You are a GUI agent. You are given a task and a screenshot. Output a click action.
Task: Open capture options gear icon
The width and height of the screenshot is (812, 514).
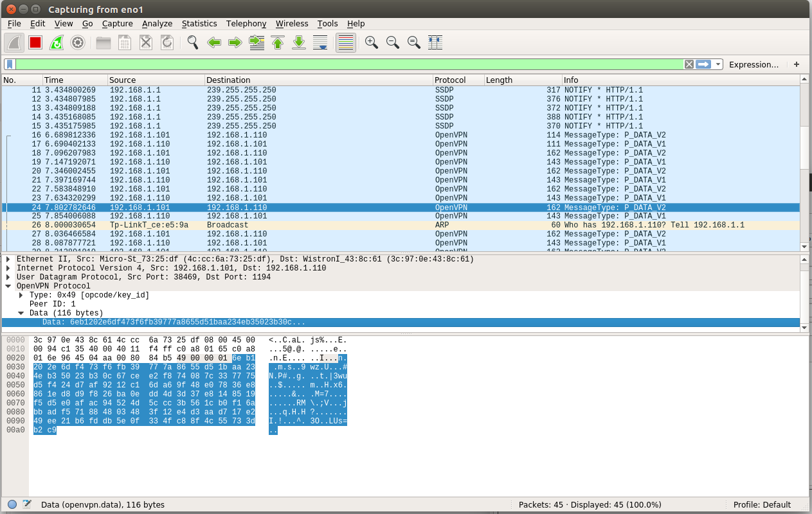[78, 42]
